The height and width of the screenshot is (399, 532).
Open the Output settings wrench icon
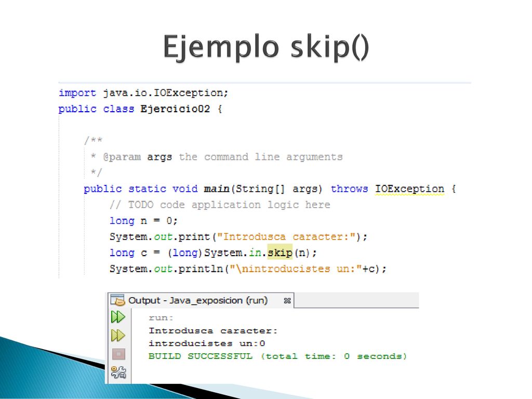click(118, 372)
